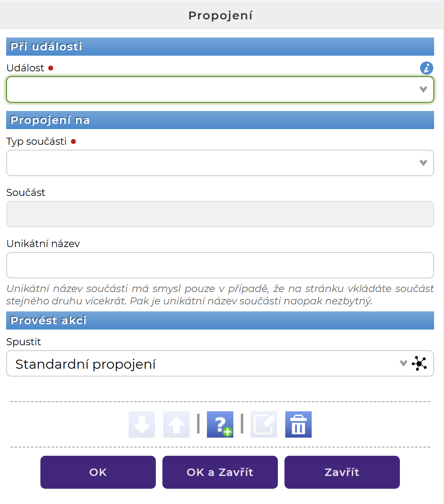
Task: Expand the Typ součásti dropdown
Action: pos(220,163)
